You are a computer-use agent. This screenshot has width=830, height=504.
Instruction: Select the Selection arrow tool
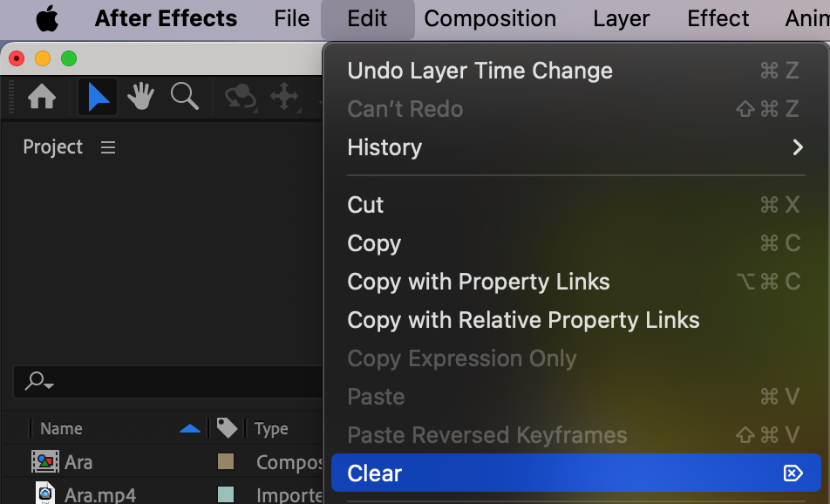(x=99, y=97)
